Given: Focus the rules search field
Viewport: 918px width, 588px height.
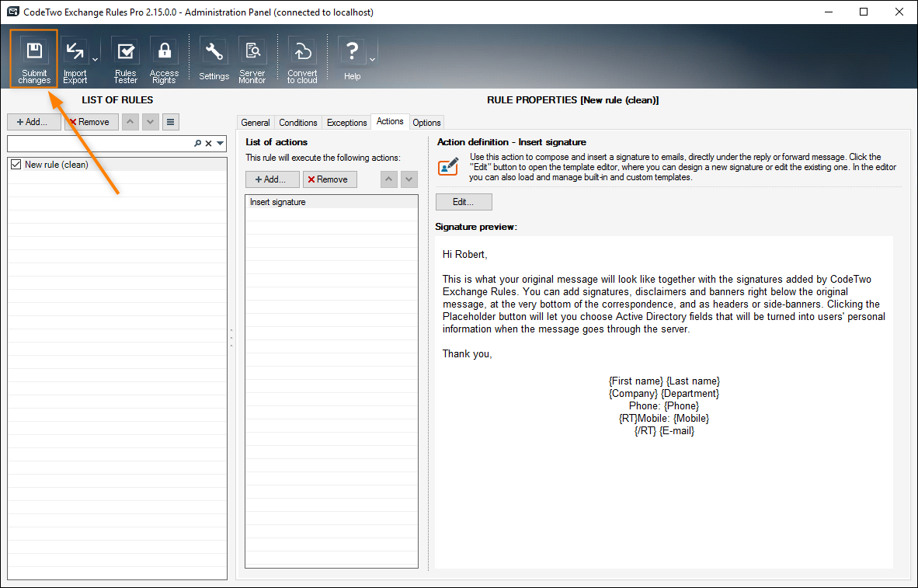Looking at the screenshot, I should (99, 144).
